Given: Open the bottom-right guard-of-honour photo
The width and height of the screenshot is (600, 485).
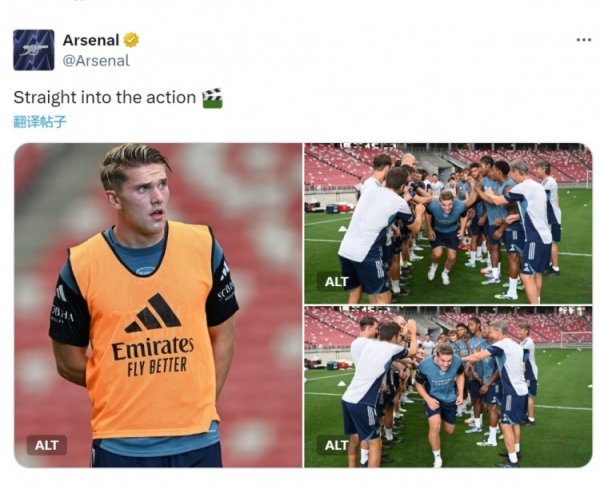Looking at the screenshot, I should pos(447,386).
